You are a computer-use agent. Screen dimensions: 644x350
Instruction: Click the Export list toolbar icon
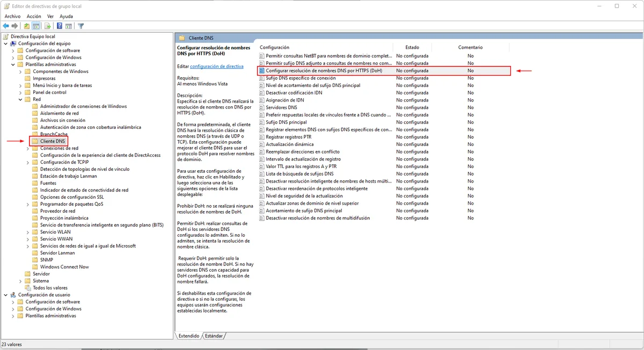tap(48, 26)
